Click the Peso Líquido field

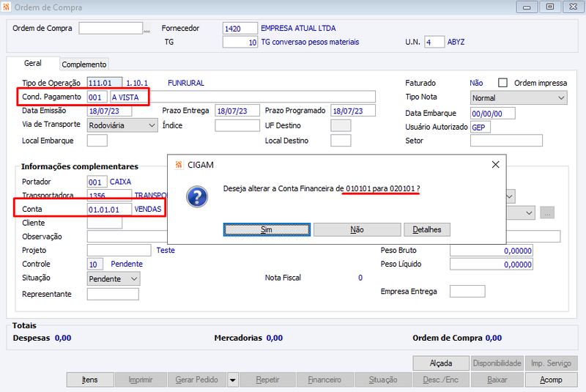tap(492, 265)
